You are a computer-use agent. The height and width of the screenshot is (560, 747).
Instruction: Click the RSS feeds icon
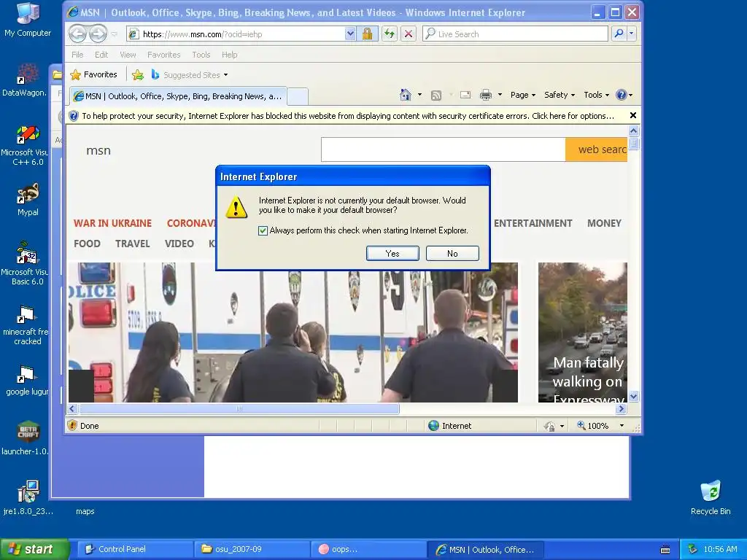coord(436,96)
